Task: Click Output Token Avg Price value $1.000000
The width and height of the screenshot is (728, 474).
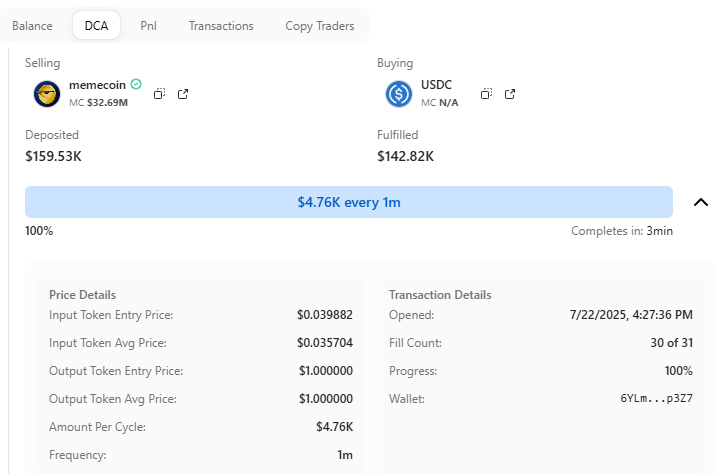Action: pos(326,399)
